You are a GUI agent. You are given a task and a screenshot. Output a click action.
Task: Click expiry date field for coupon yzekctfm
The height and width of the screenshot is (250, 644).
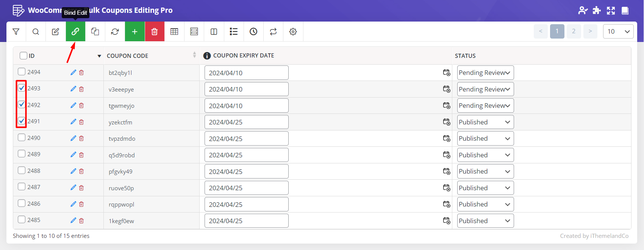coord(246,122)
